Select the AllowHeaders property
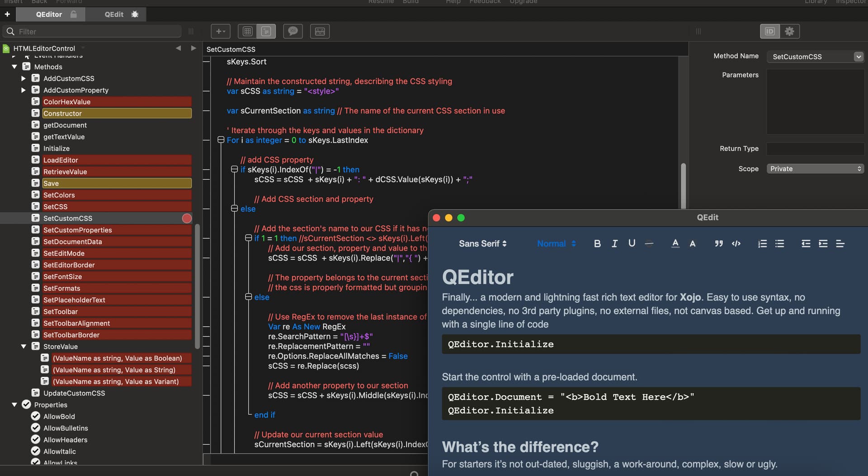The height and width of the screenshot is (476, 868). coord(66,440)
